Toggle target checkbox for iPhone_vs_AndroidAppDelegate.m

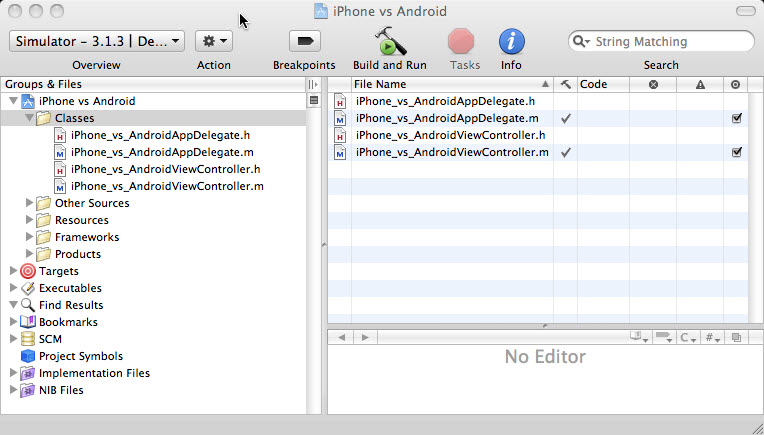click(737, 118)
